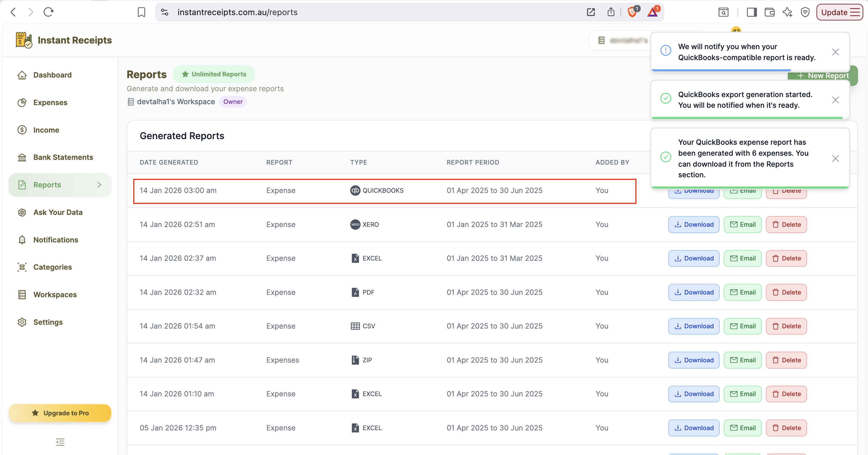This screenshot has height=455, width=868.
Task: Click the Update browser button
Action: click(x=839, y=12)
